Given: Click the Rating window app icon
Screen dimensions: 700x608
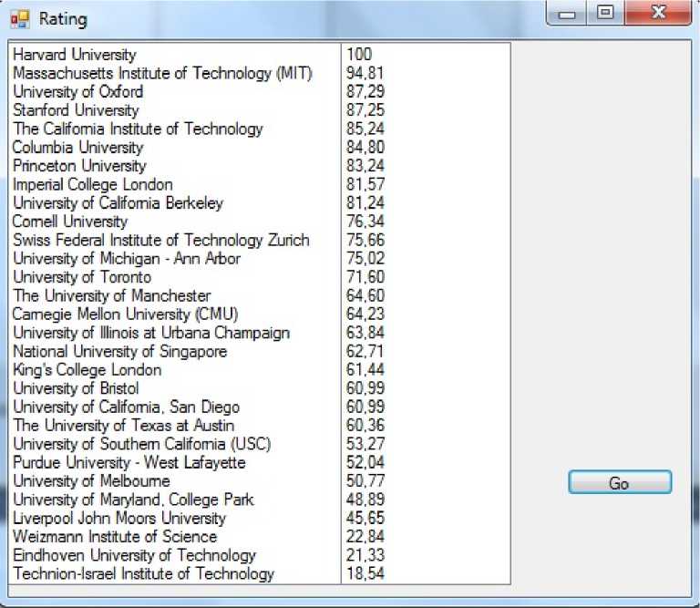Looking at the screenshot, I should coord(20,20).
